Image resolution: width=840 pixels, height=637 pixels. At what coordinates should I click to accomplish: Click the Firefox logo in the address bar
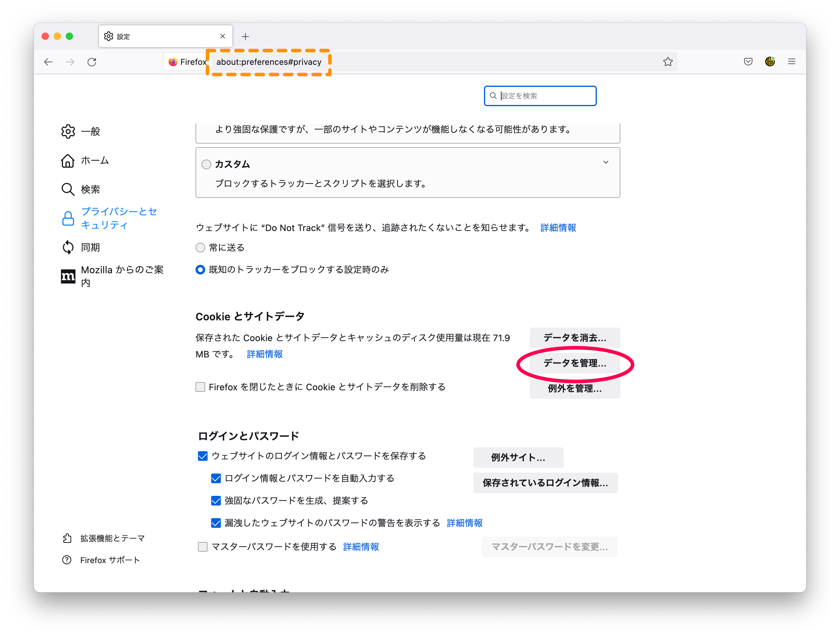coord(173,62)
